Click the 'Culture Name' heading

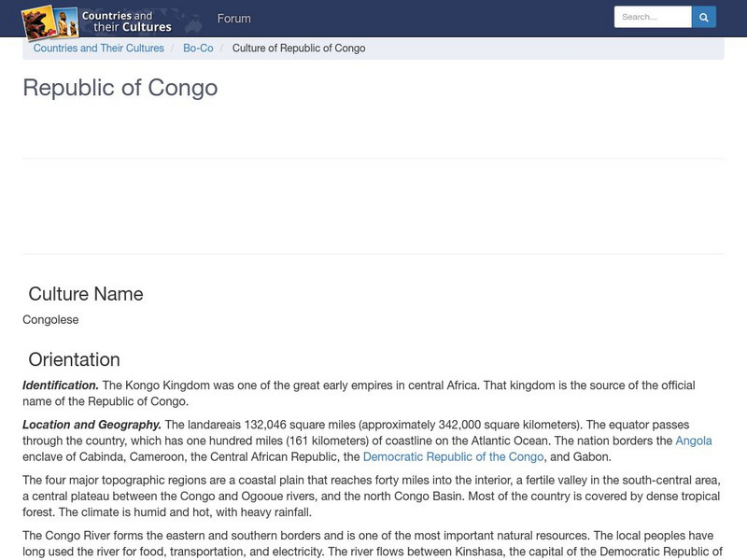(x=86, y=294)
